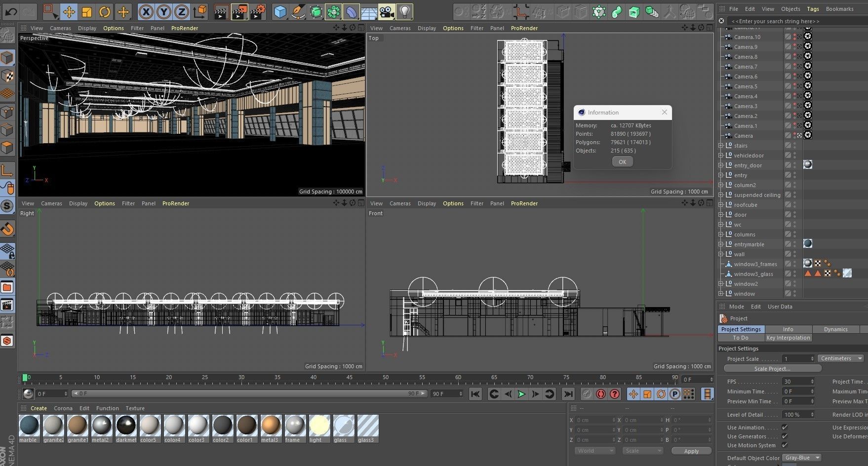The width and height of the screenshot is (868, 466).
Task: Click Go to Start playback button
Action: [x=475, y=394]
